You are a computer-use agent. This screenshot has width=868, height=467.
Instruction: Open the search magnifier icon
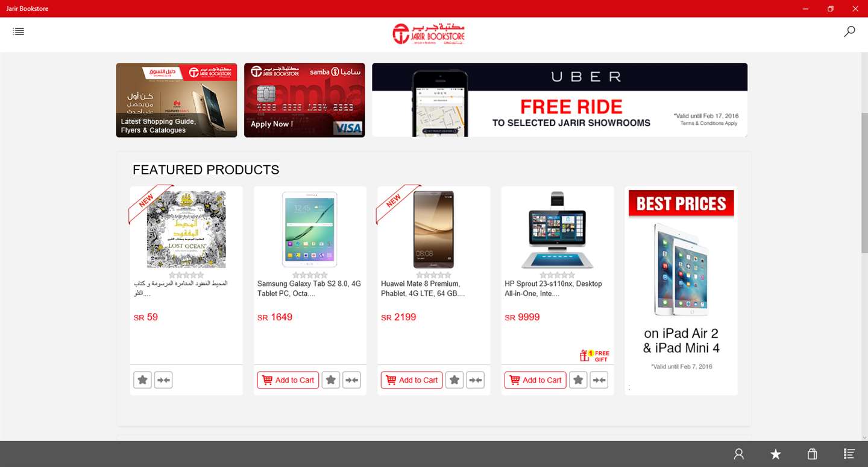coord(849,31)
